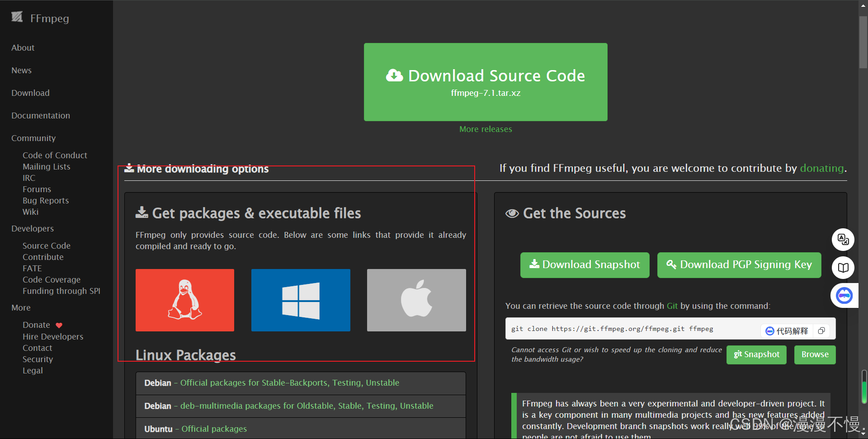This screenshot has width=868, height=439.
Task: Open Code Coverage sidebar link
Action: click(52, 279)
